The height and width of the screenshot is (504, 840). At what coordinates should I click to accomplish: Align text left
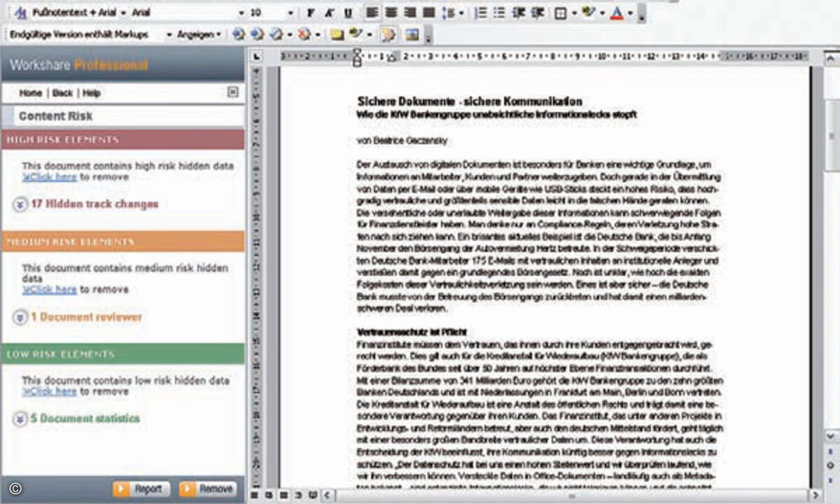tap(372, 13)
